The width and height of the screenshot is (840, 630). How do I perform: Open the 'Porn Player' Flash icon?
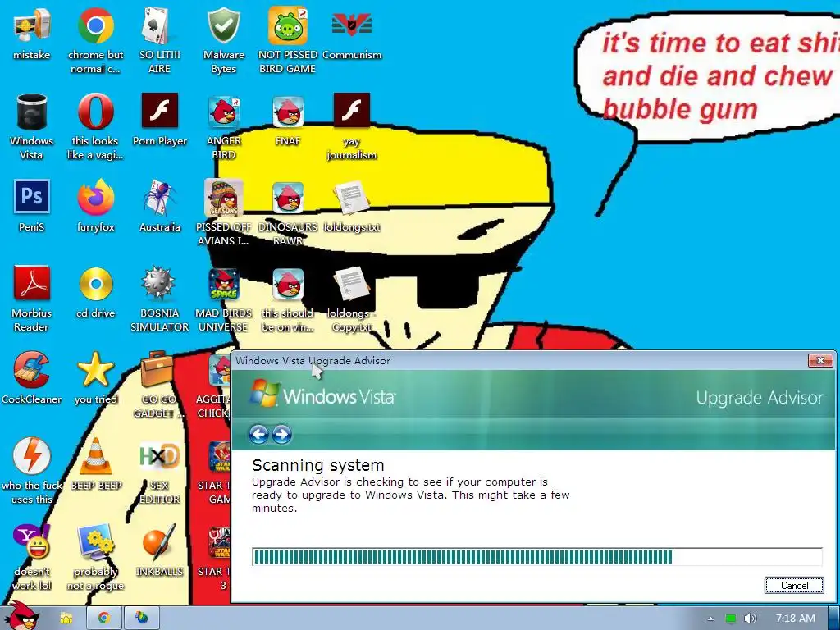(x=159, y=111)
